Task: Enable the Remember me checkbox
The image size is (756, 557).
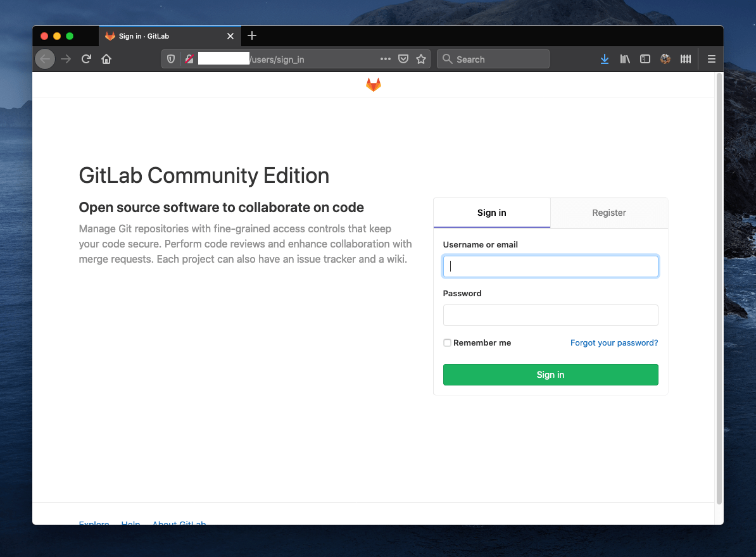Action: [448, 343]
